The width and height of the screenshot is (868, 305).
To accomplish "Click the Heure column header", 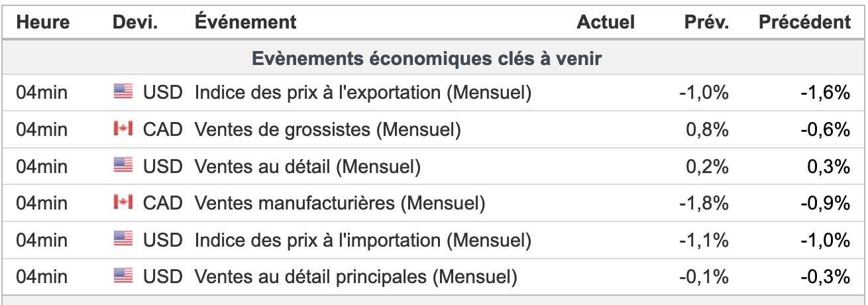I will pyautogui.click(x=43, y=22).
